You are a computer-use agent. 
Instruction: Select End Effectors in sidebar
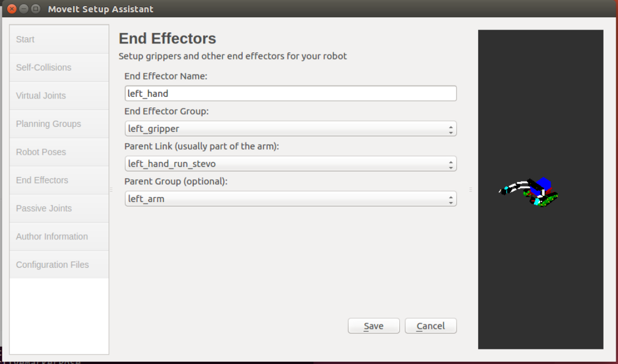pyautogui.click(x=59, y=180)
